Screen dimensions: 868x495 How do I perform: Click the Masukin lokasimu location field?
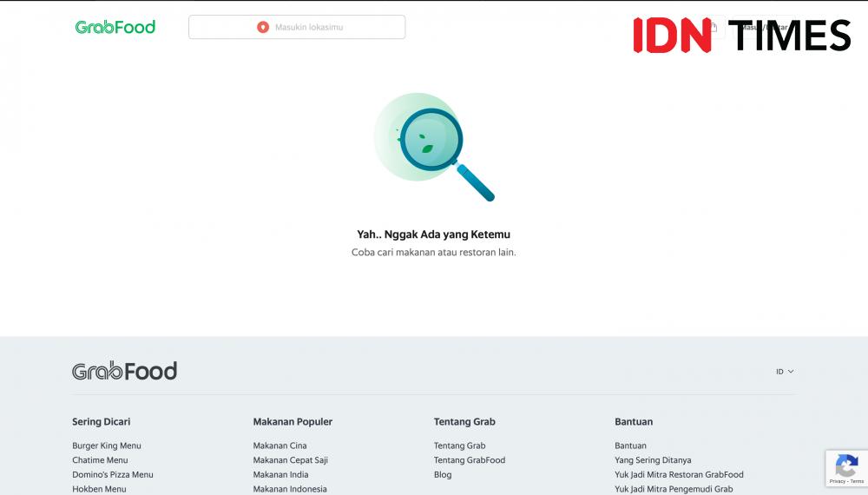[297, 27]
